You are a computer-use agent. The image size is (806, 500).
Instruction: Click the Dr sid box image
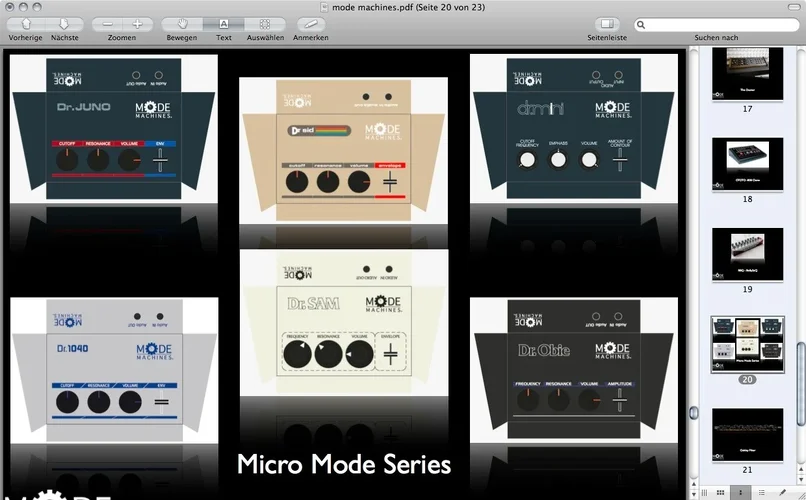343,151
